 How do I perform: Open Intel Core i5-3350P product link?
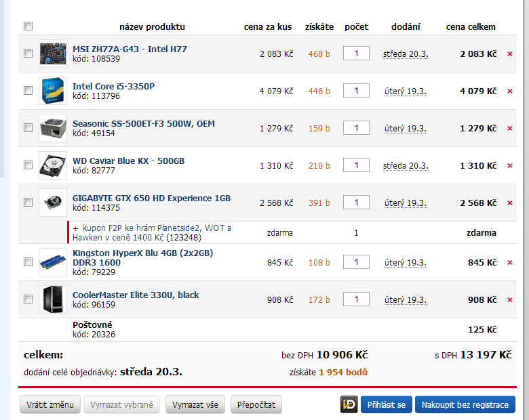(x=113, y=86)
